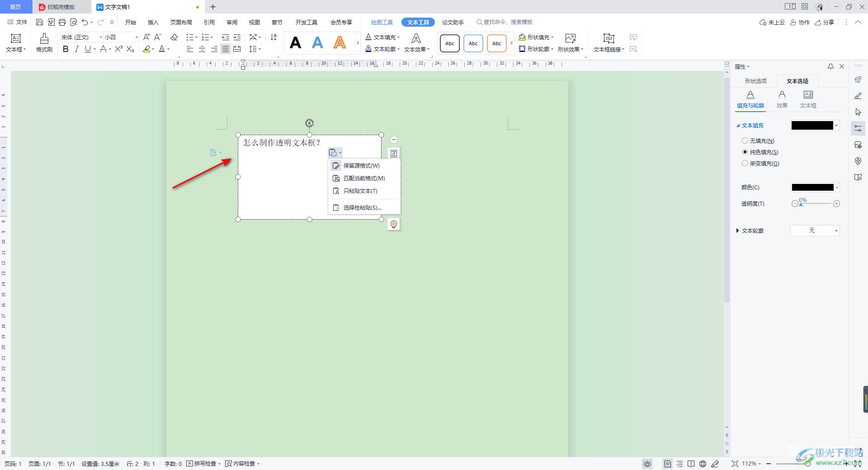This screenshot has height=470, width=868.
Task: Increase paragraph indent
Action: click(x=237, y=37)
